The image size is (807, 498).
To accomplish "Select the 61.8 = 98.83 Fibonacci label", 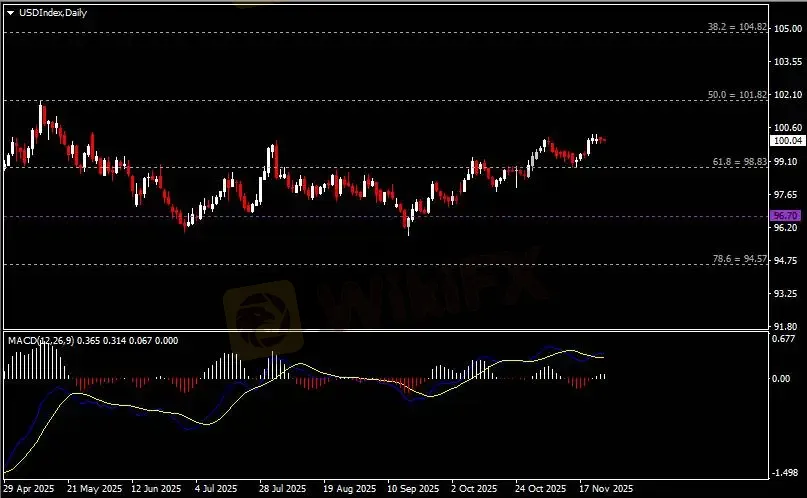I will 739,161.
